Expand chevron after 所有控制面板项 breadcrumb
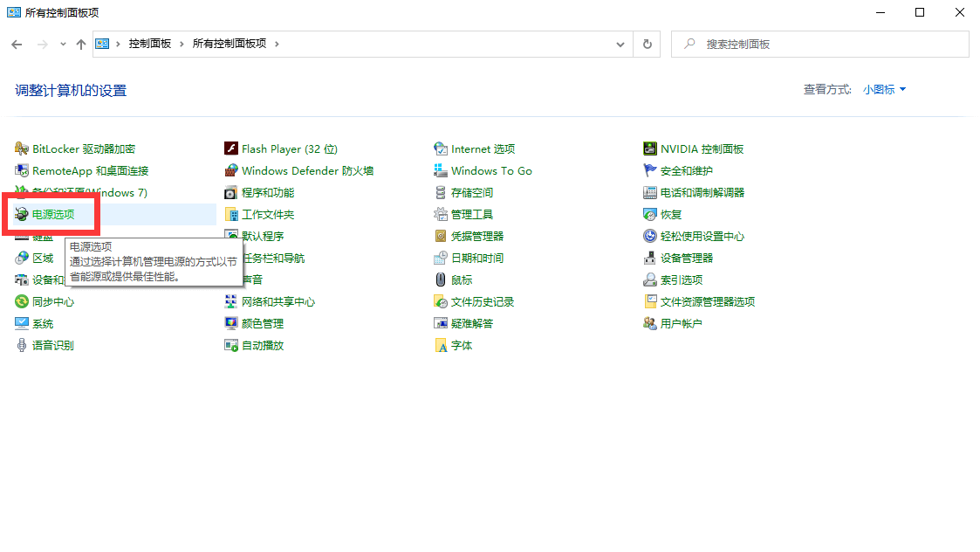 277,44
